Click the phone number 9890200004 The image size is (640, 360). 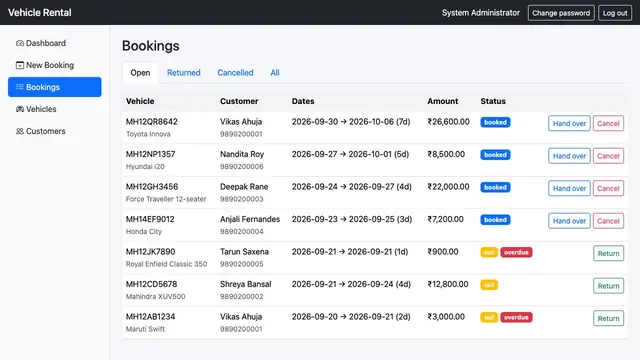point(242,231)
